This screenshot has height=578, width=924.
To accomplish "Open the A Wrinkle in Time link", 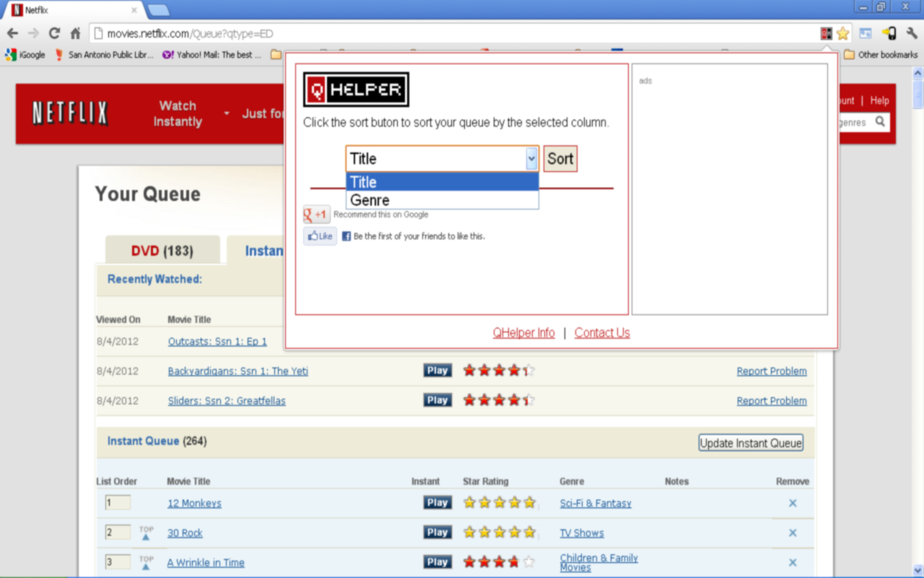I will (x=206, y=562).
